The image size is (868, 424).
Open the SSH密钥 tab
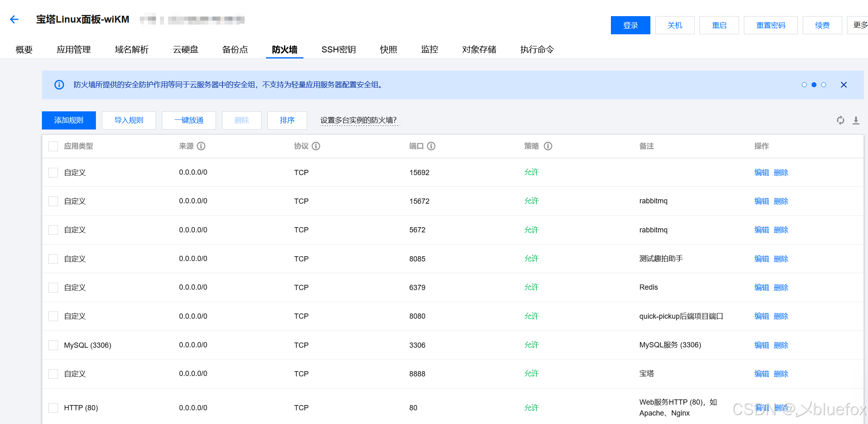click(338, 50)
